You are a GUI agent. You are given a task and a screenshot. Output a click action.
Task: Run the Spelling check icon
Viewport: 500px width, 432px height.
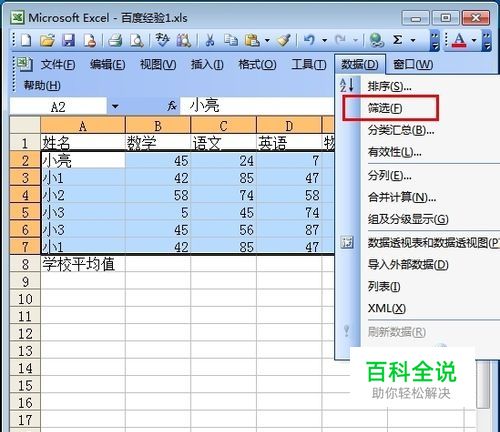162,40
